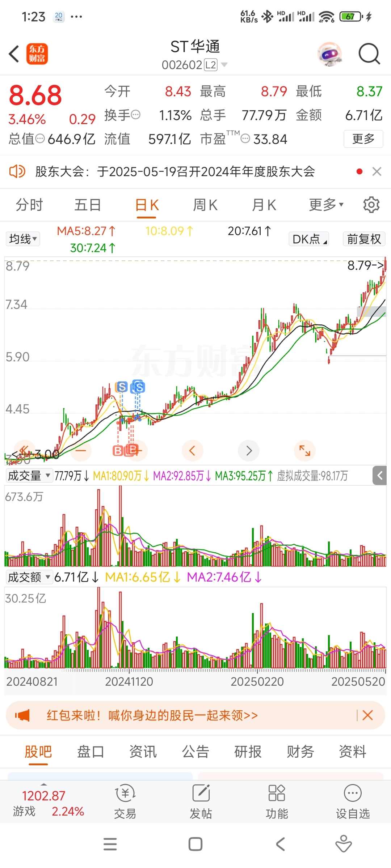Screen dimensions: 391x868
Task: Open the 股东大会 announcement notice
Action: (175, 171)
